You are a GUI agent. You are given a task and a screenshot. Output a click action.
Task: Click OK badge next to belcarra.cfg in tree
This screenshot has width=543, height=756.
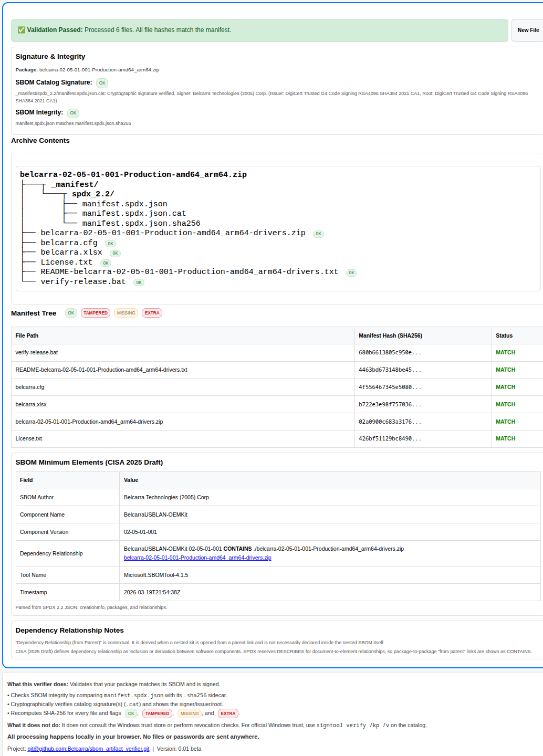110,244
